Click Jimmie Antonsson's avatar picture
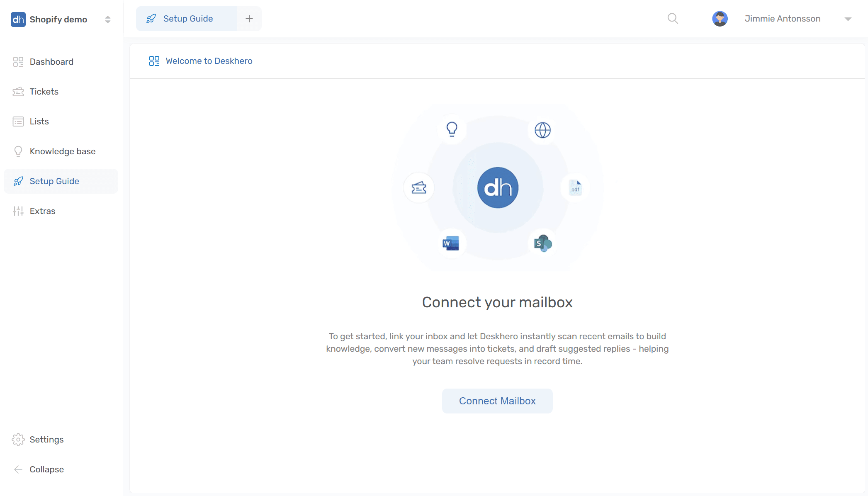The image size is (868, 496). (720, 19)
